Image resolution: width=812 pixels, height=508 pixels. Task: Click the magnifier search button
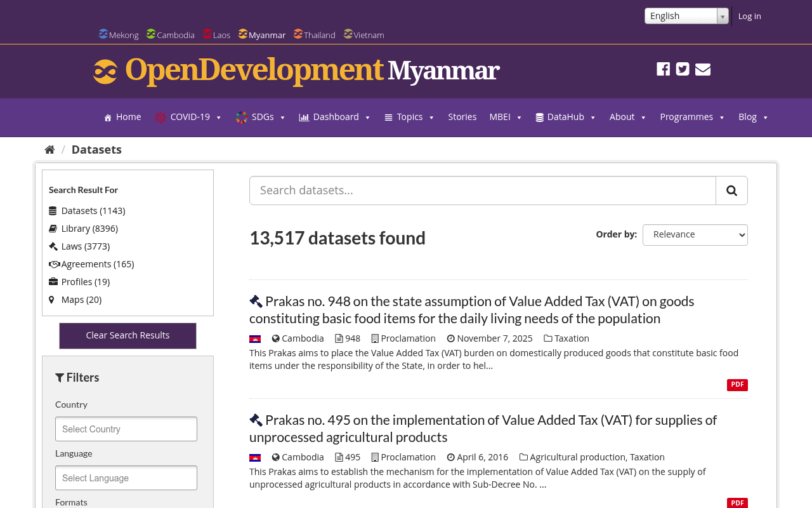(731, 190)
